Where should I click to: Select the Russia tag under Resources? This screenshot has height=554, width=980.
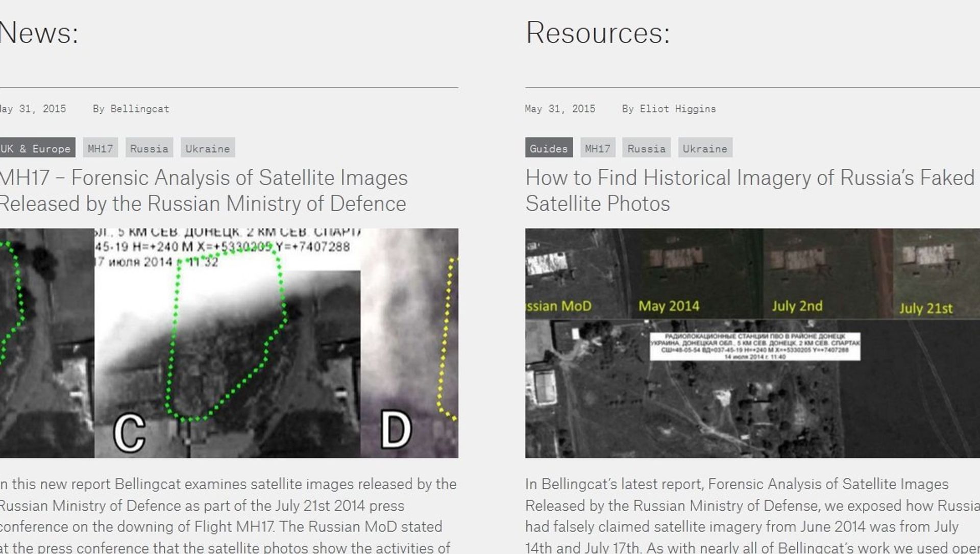[646, 148]
